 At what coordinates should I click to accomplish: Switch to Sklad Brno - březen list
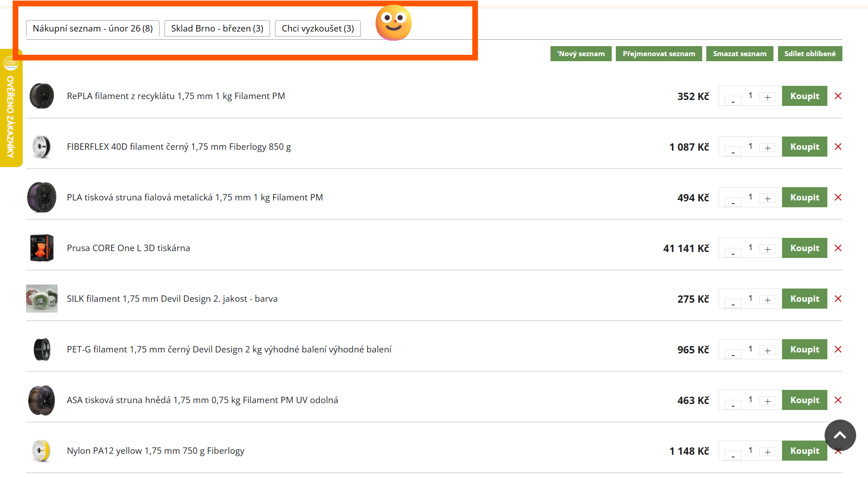[x=217, y=28]
